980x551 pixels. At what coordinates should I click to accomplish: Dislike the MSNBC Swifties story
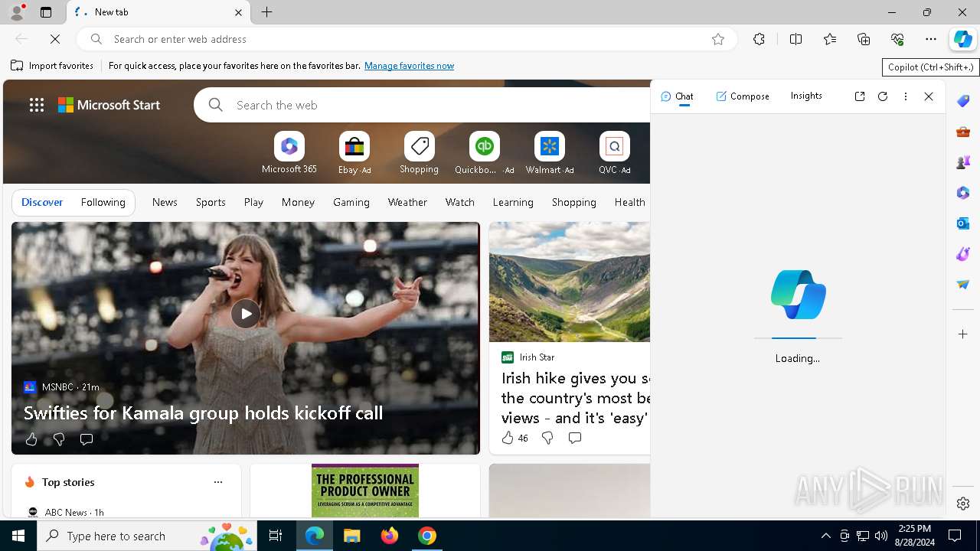pyautogui.click(x=59, y=439)
